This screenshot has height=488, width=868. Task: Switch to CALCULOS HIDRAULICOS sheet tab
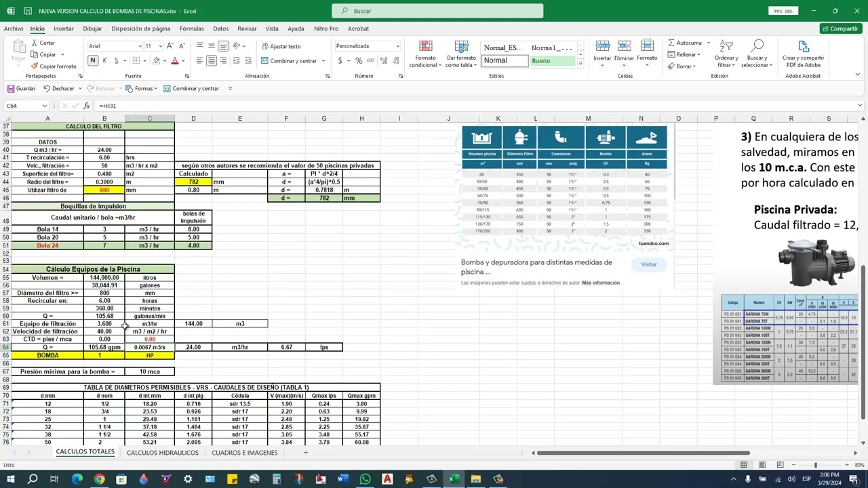coord(163,452)
